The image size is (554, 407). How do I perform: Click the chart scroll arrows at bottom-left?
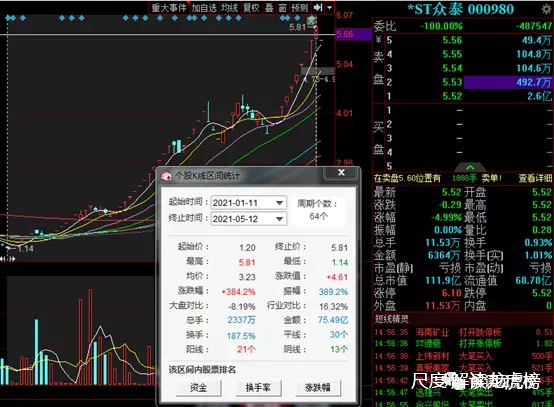pos(8,259)
